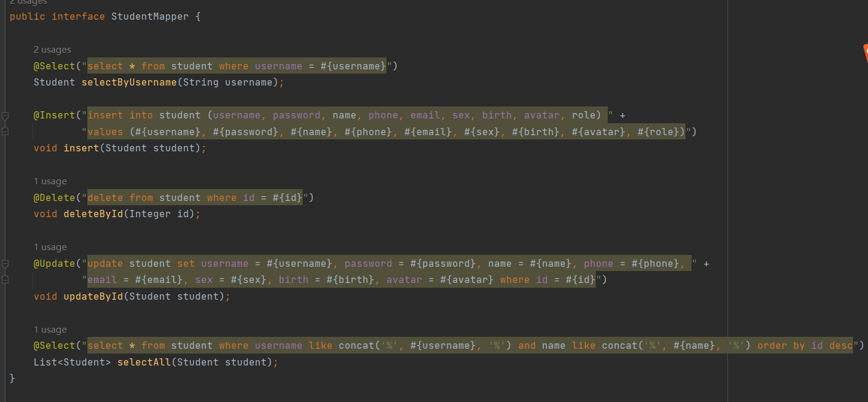868x402 pixels.
Task: Click '#{role}' in the insert values
Action: (659, 132)
